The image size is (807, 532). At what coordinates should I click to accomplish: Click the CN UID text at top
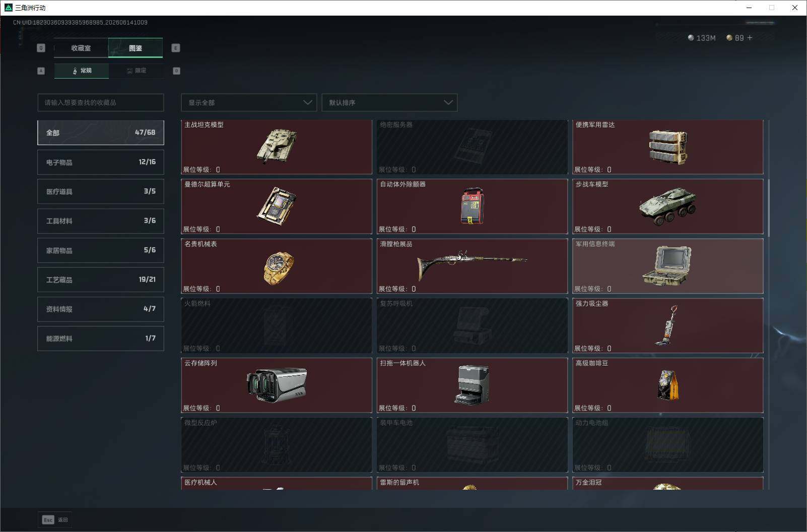[x=80, y=22]
